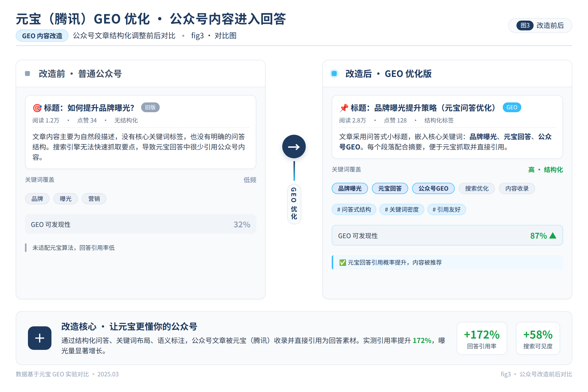Select the 品牌 keyword tag

(37, 199)
